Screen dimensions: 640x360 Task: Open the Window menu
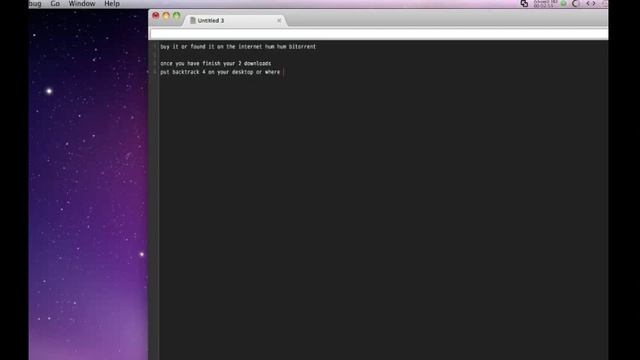(x=82, y=4)
